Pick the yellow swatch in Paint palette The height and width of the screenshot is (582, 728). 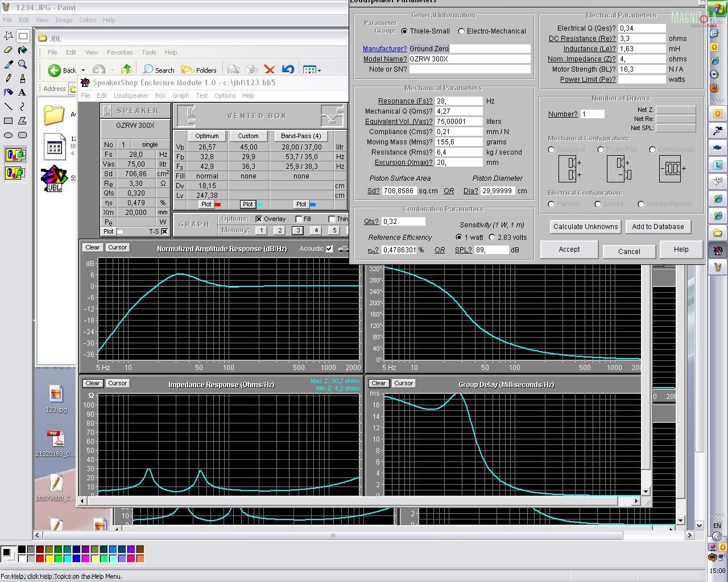[49, 558]
